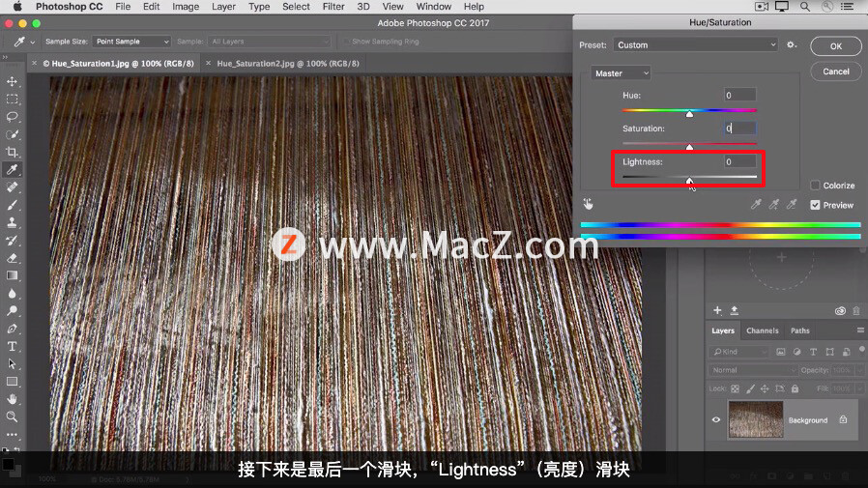The width and height of the screenshot is (868, 488).
Task: Select the Brush tool
Action: click(x=12, y=205)
